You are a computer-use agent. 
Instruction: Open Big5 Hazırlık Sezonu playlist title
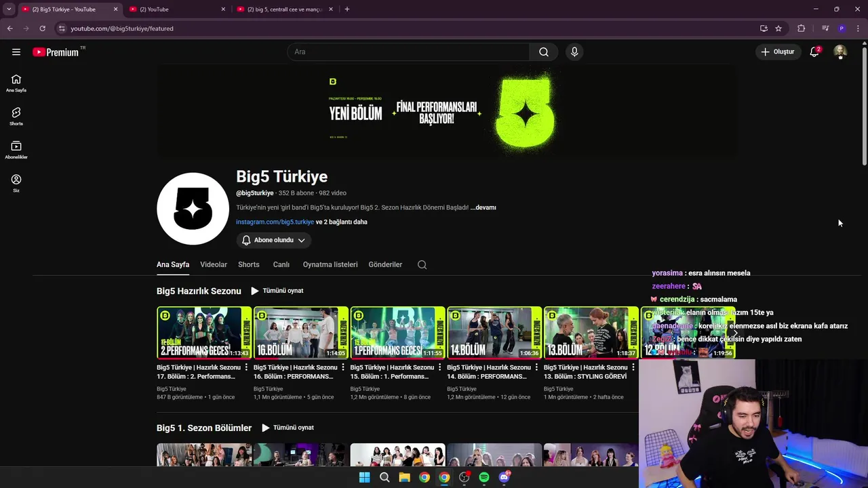[x=199, y=291]
